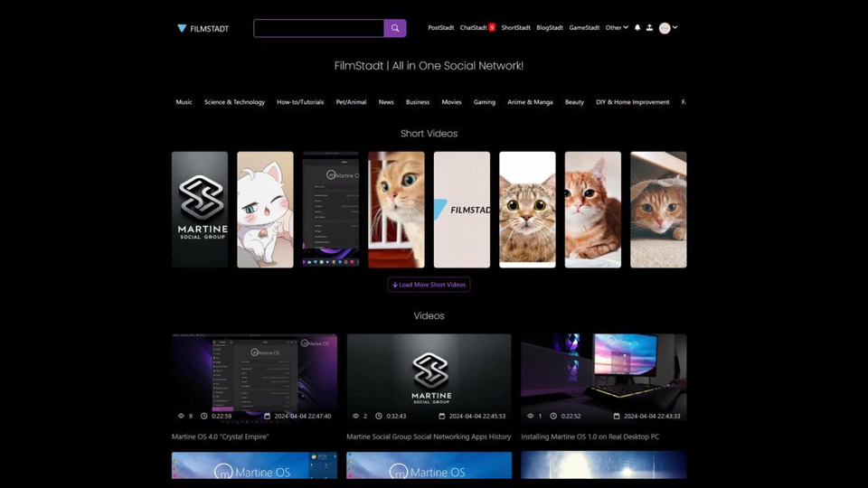Click the calendar icon beside 2024-04-04 22:43:33

tap(617, 416)
